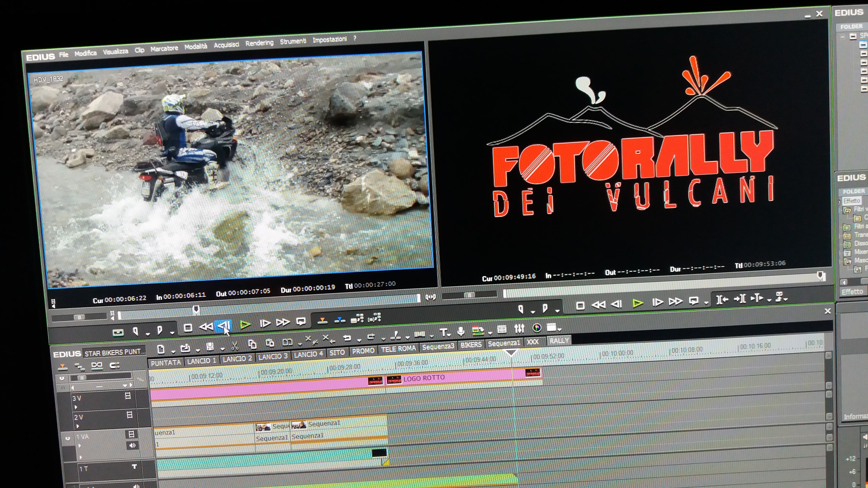This screenshot has height=488, width=868.
Task: Play the source player clip
Action: tap(245, 325)
